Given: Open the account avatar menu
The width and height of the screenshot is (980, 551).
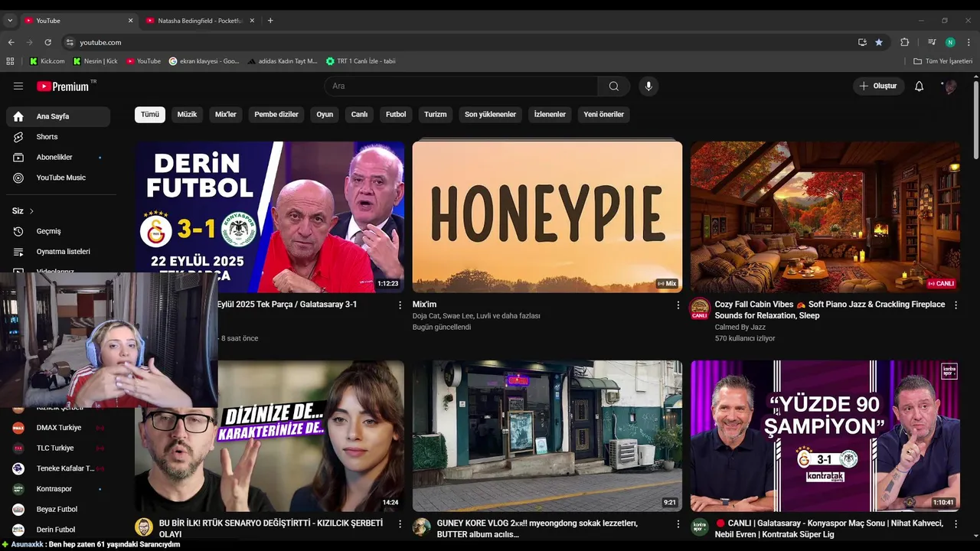Looking at the screenshot, I should pos(950,86).
